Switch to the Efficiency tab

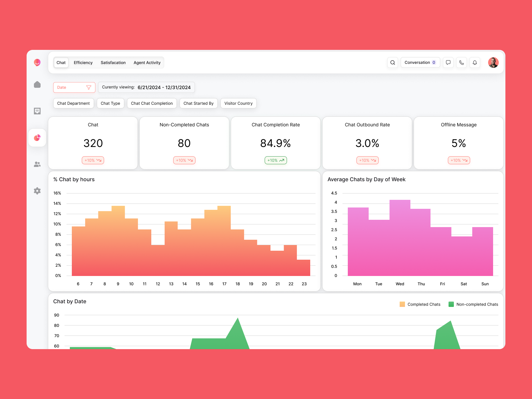pos(83,63)
